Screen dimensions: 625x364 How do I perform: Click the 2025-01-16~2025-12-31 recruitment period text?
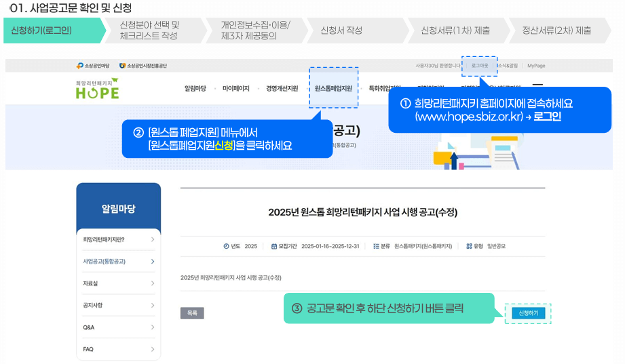coord(330,246)
